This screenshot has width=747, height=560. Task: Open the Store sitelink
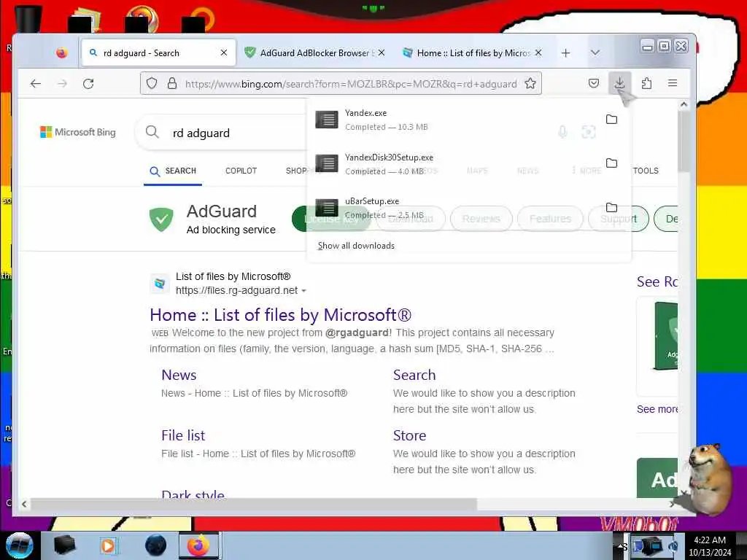tap(410, 436)
